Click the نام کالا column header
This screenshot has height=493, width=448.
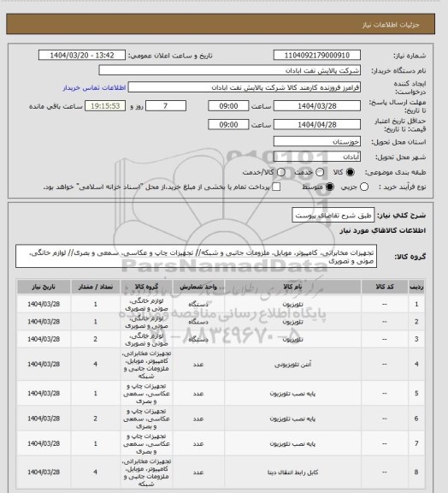[x=292, y=287]
